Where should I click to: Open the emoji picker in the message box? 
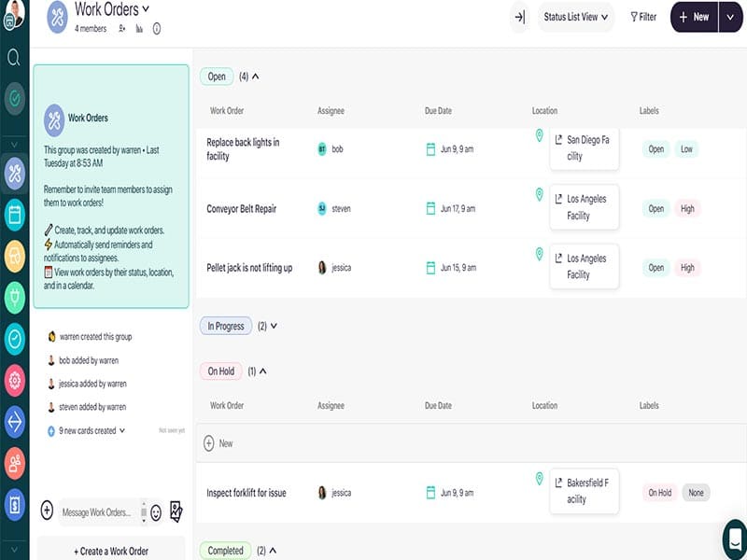156,511
